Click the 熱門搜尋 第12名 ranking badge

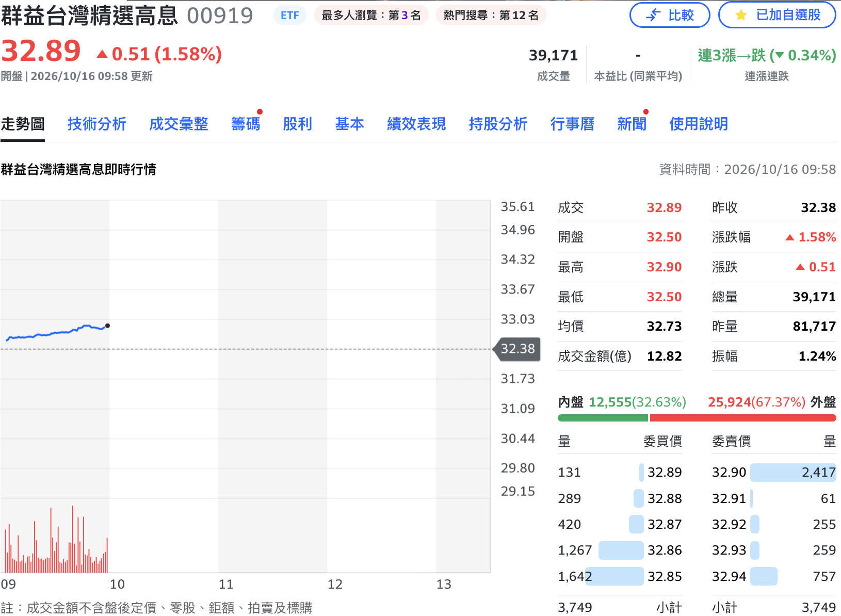click(491, 15)
